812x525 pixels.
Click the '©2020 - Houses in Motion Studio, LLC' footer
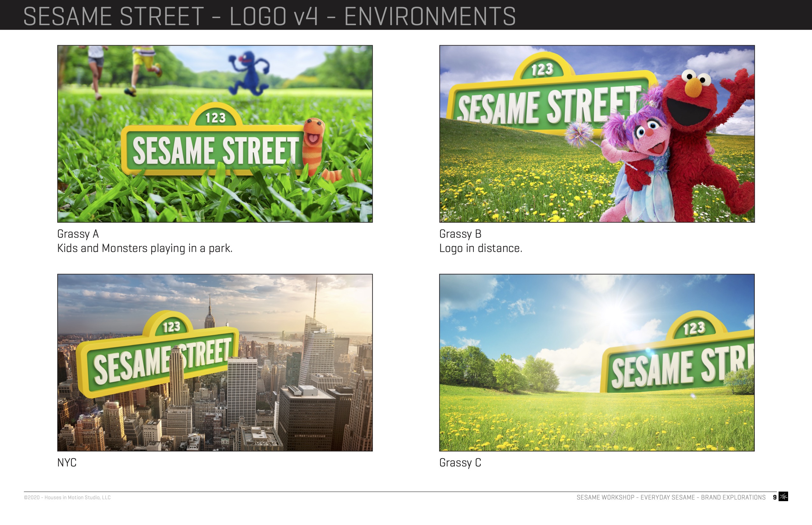[67, 497]
